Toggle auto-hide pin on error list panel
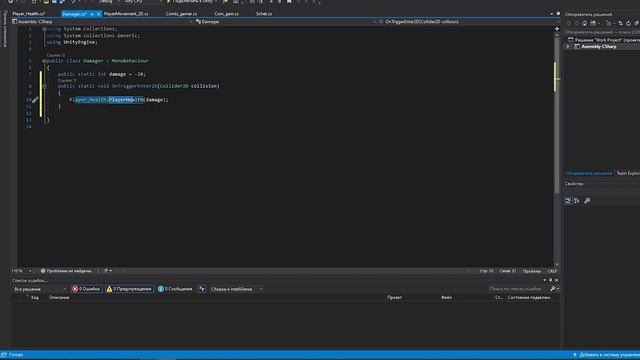Viewport: 640px width, 360px height. tap(550, 280)
